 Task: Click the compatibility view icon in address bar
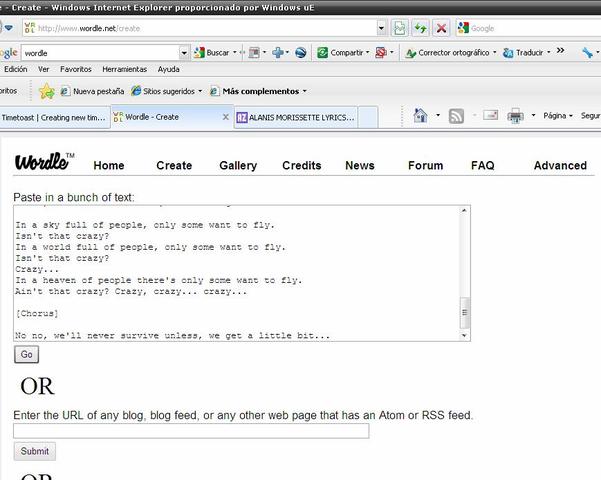point(399,28)
